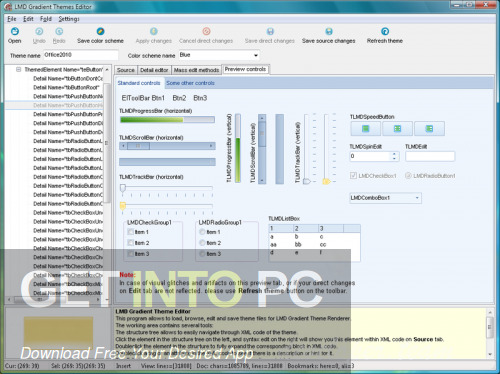Viewport: 500px width, 374px height.
Task: Click column header 3 in TLMDListBox
Action: click(331, 228)
